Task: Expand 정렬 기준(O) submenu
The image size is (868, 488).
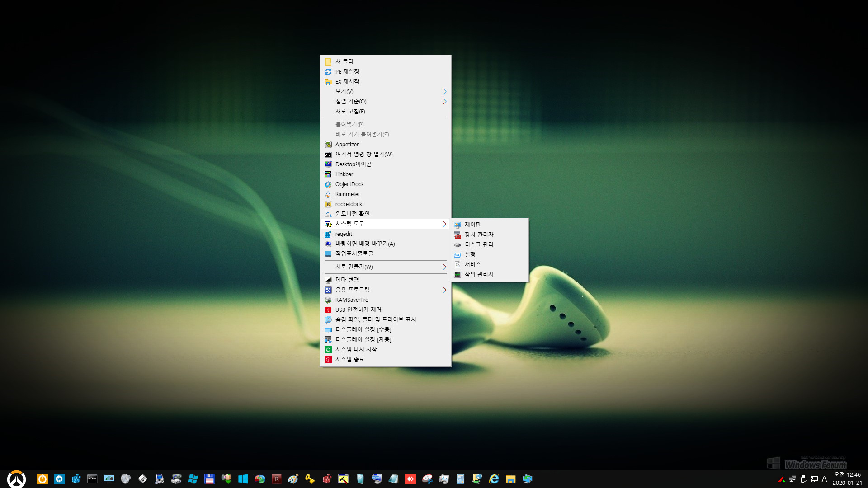Action: pos(385,101)
